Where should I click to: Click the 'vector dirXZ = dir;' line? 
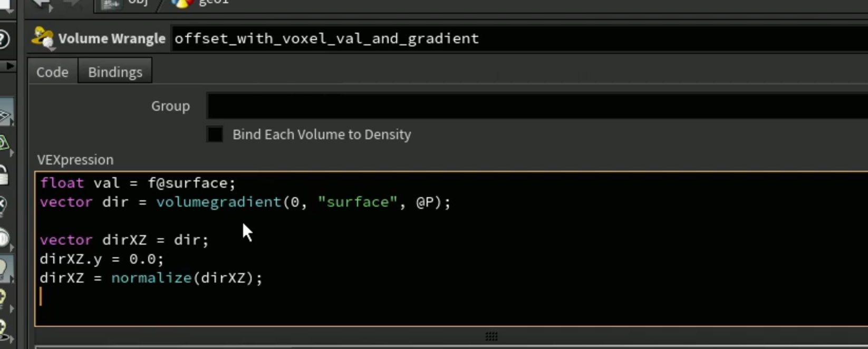click(x=124, y=240)
